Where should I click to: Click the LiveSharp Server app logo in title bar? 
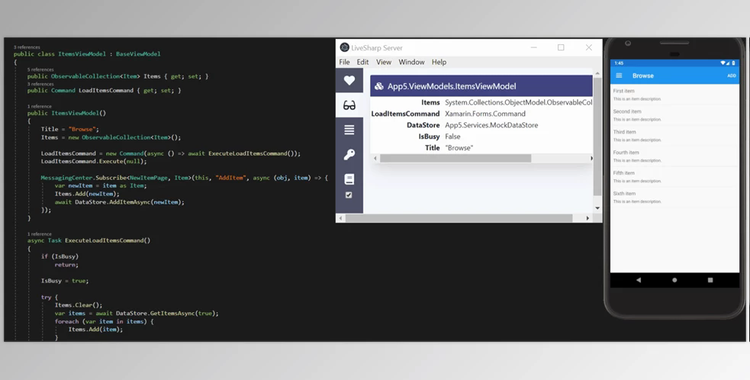coord(344,47)
